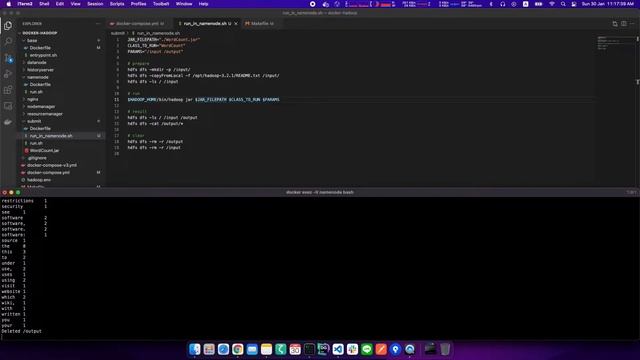Collapse the namenode folder
This screenshot has width=640, height=360.
pos(38,77)
